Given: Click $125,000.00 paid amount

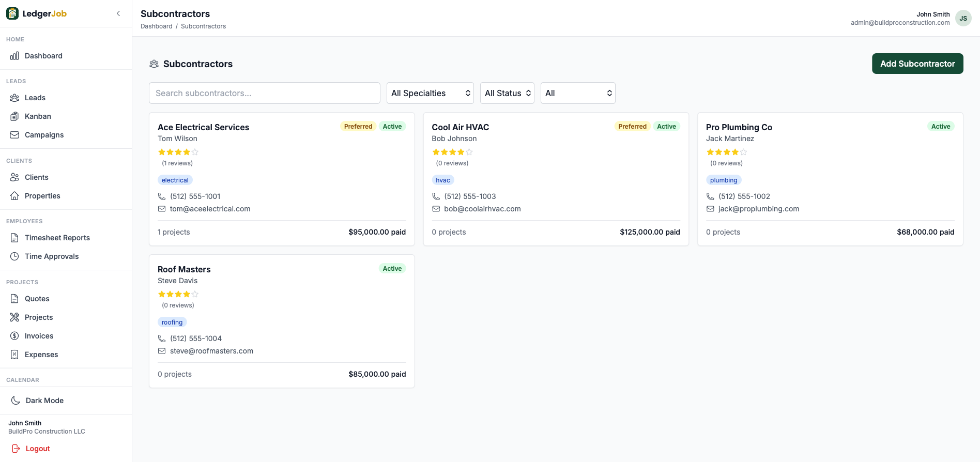Looking at the screenshot, I should [x=650, y=232].
